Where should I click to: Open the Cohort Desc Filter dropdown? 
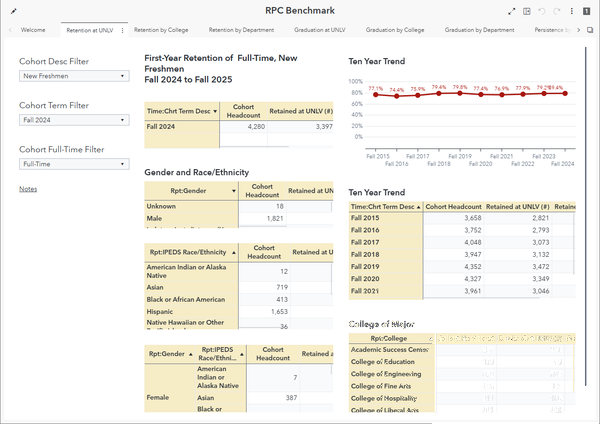tap(74, 76)
